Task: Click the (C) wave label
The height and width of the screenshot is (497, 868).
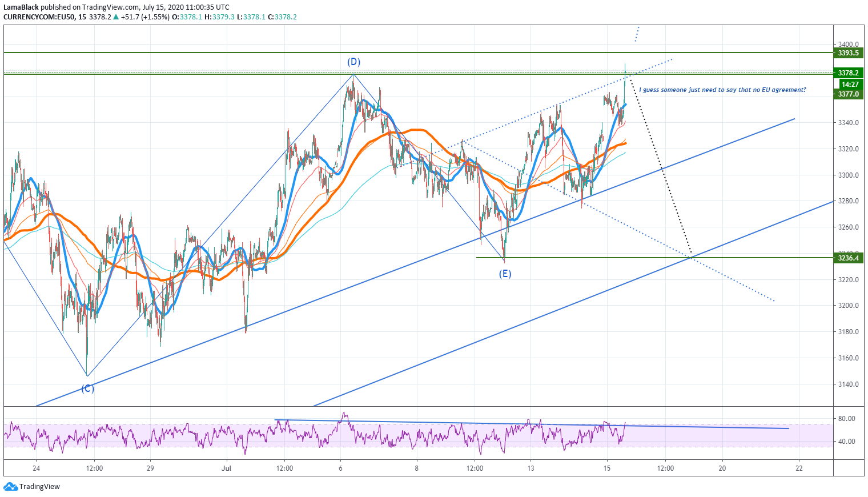Action: (87, 389)
